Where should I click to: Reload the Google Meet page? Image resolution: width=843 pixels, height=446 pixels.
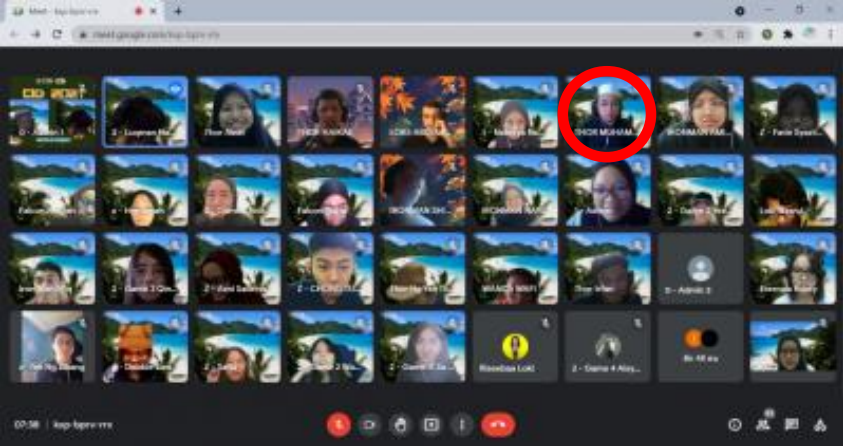[x=58, y=34]
